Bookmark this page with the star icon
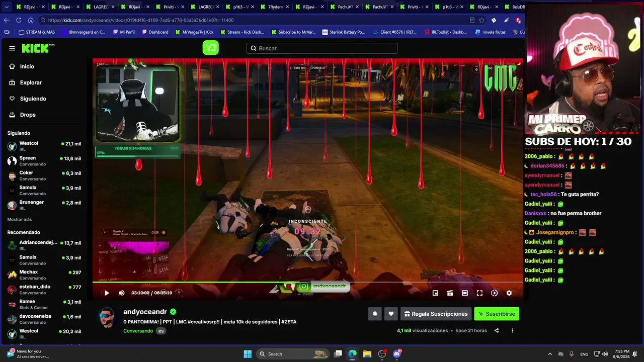Screen dimensions: 644x362 pyautogui.click(x=482, y=20)
